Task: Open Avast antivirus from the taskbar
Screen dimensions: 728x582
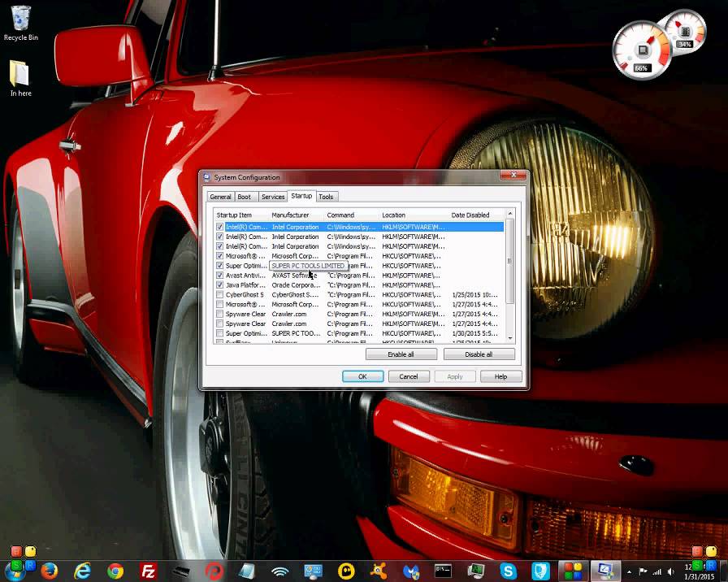Action: (x=379, y=571)
